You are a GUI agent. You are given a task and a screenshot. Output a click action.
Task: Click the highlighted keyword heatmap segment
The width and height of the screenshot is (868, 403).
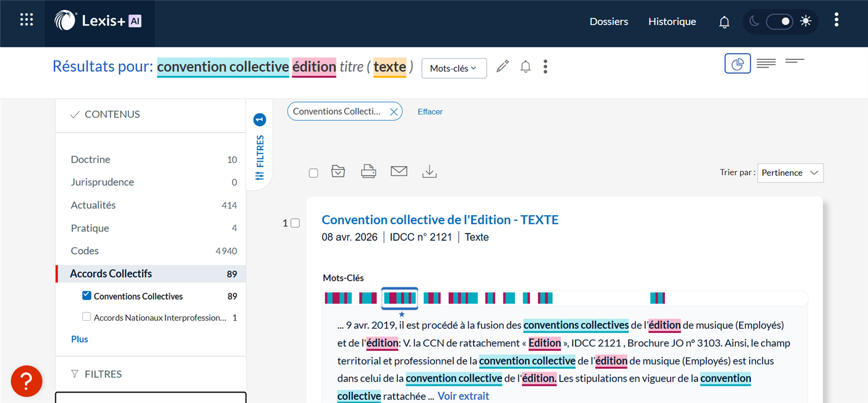400,298
